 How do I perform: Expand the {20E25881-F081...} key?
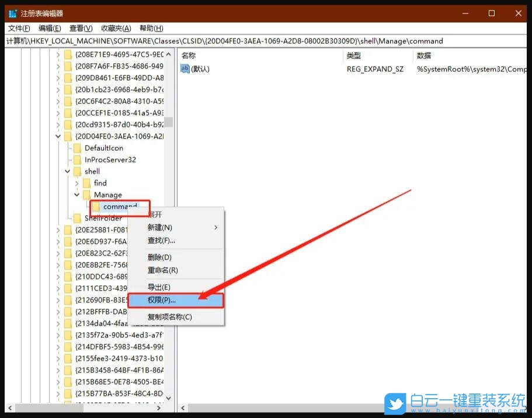(58, 230)
